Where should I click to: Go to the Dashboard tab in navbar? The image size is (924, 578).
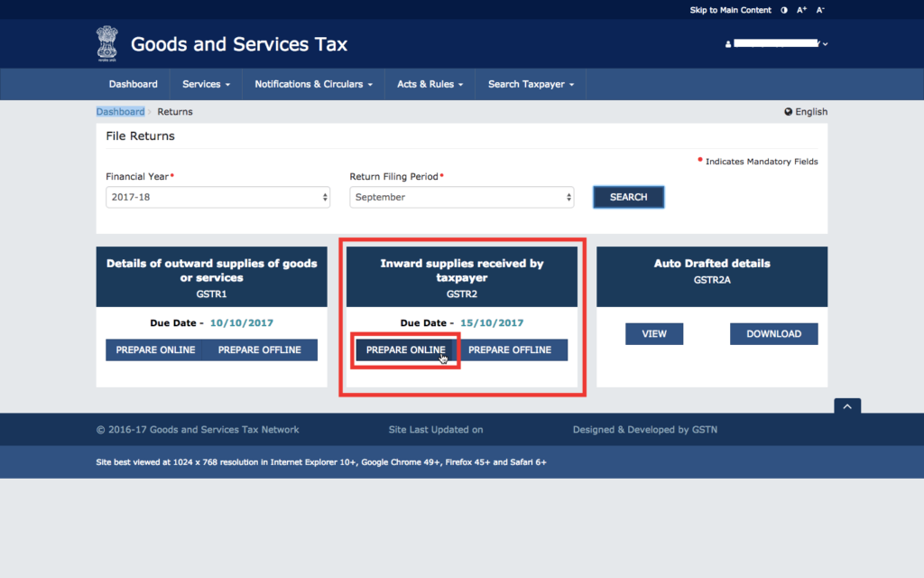click(133, 84)
